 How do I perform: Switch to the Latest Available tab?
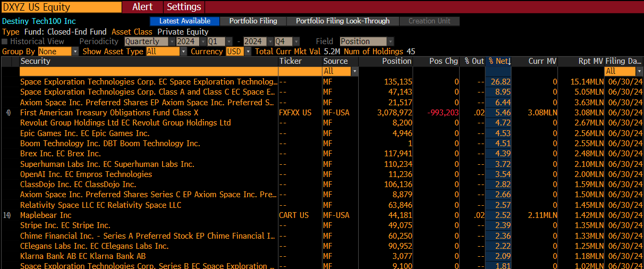tap(185, 21)
